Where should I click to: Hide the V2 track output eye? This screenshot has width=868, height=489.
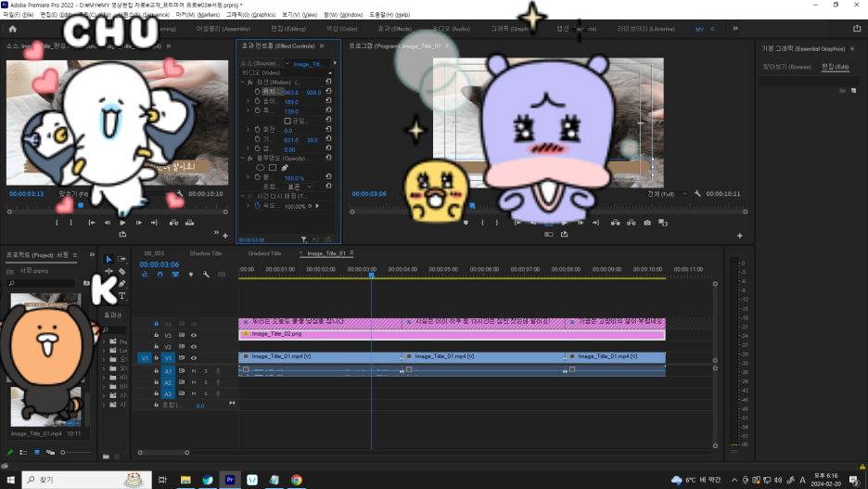pos(194,347)
